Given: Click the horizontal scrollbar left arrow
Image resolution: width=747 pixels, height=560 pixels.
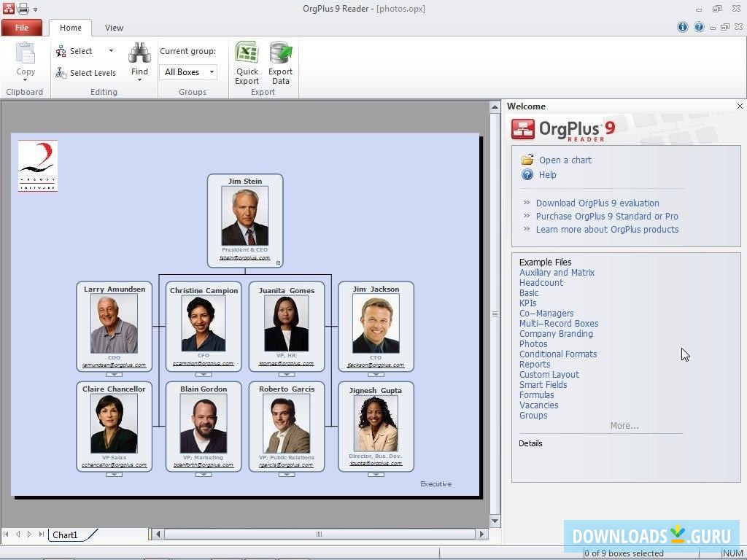Looking at the screenshot, I should click(x=158, y=534).
